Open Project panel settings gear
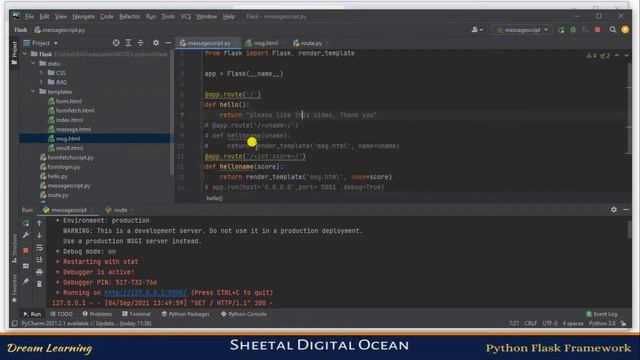640x360 pixels. point(156,43)
